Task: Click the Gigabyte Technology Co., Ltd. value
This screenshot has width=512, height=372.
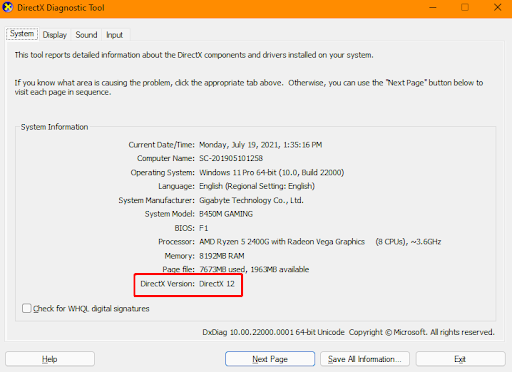Action: point(251,200)
